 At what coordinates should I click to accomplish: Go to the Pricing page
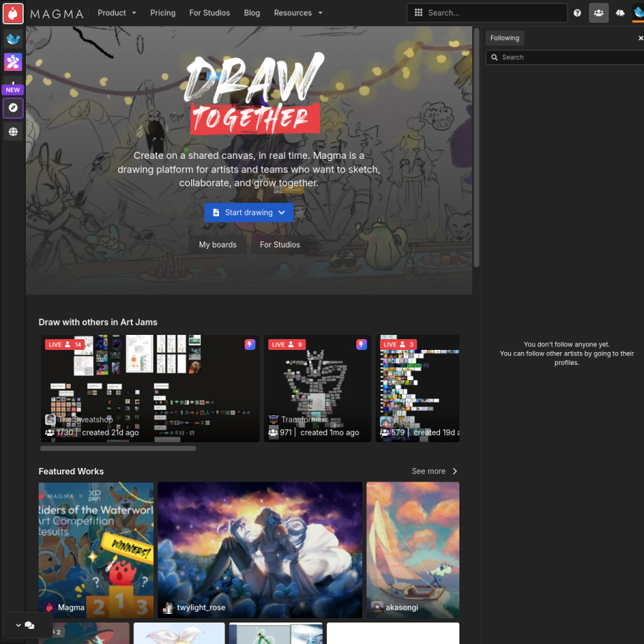(x=162, y=13)
